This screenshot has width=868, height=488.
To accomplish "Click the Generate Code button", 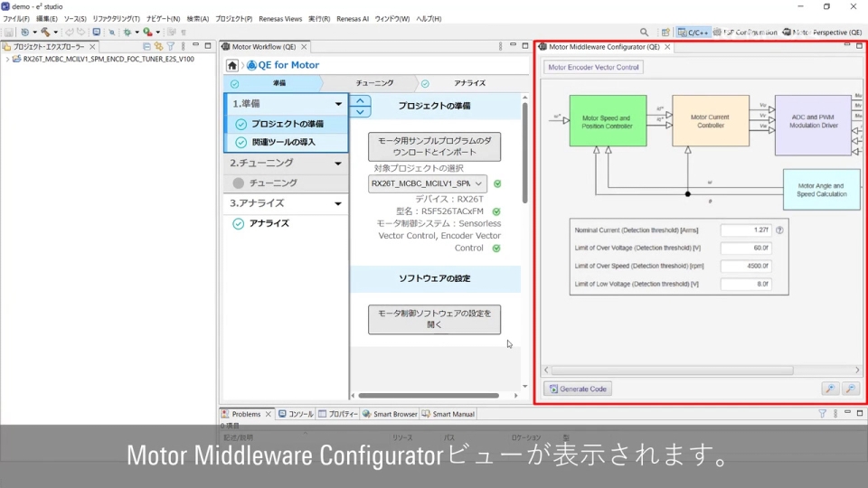I will [x=579, y=389].
